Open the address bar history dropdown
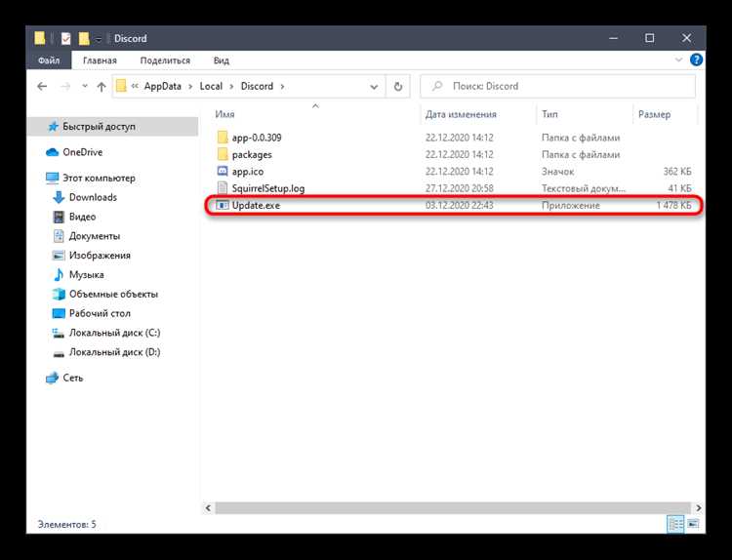The image size is (732, 560). [x=374, y=87]
